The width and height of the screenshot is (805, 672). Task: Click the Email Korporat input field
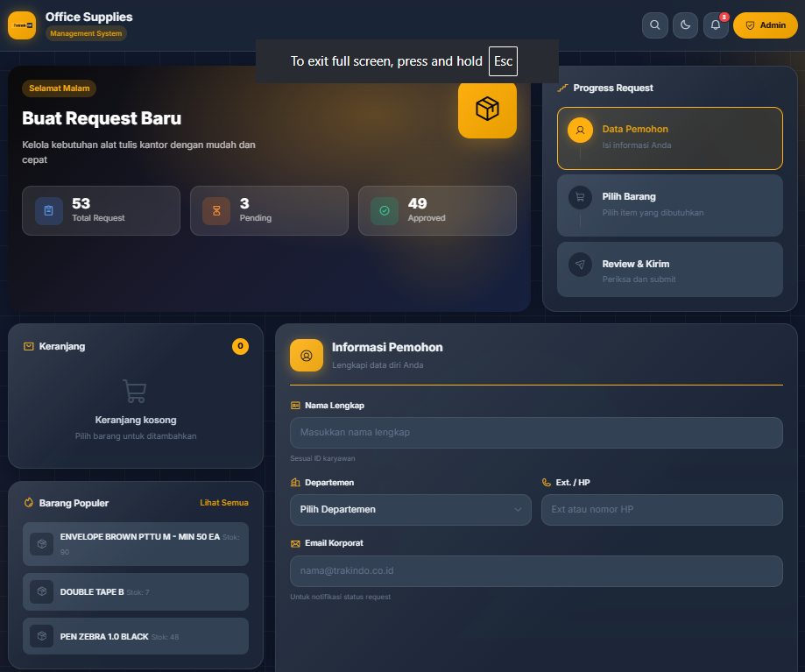pyautogui.click(x=535, y=571)
